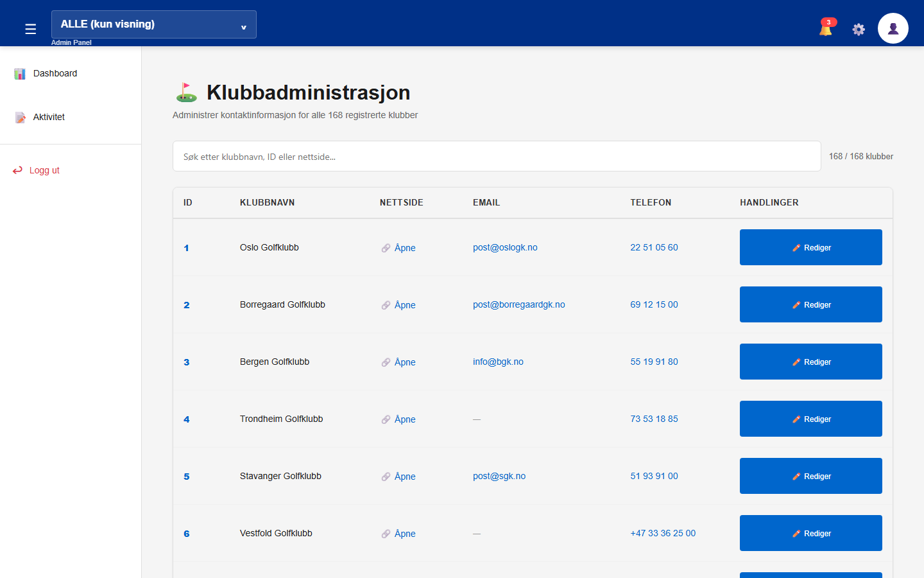
Task: Open Åpne link for Borregaard Golfklubb
Action: (x=405, y=305)
